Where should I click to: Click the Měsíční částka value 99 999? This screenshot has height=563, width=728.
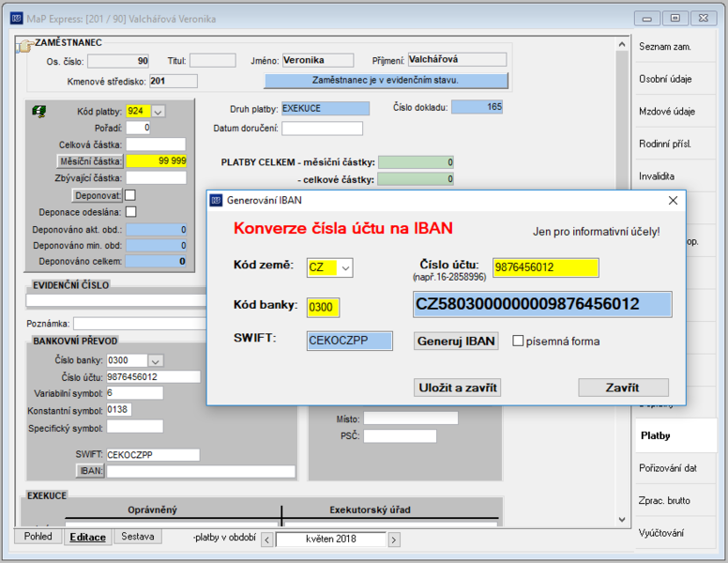156,160
